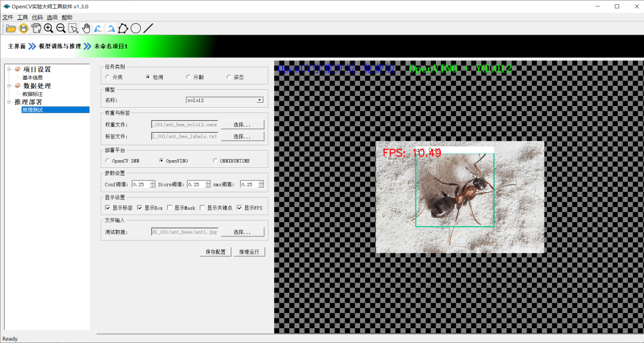Image resolution: width=644 pixels, height=343 pixels.
Task: Select the ONNXRUNTIME deployment platform radio button
Action: click(216, 161)
